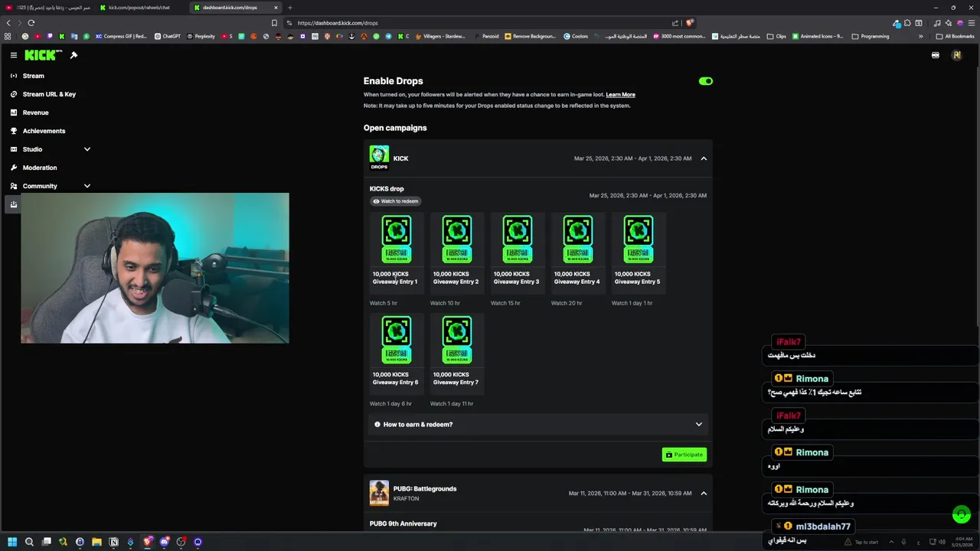
Task: Collapse the KICK campaign chevron
Action: point(704,158)
